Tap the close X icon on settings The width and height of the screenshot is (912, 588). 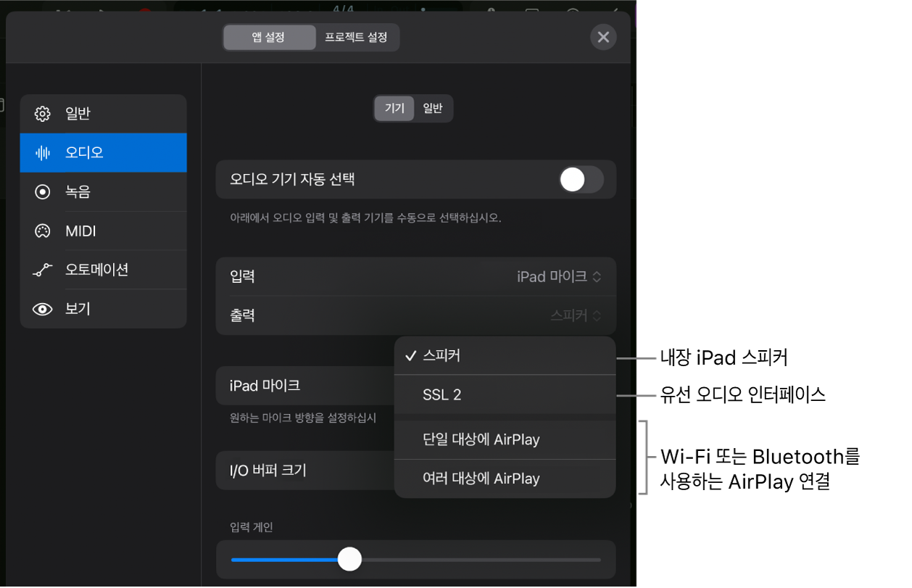pyautogui.click(x=603, y=37)
